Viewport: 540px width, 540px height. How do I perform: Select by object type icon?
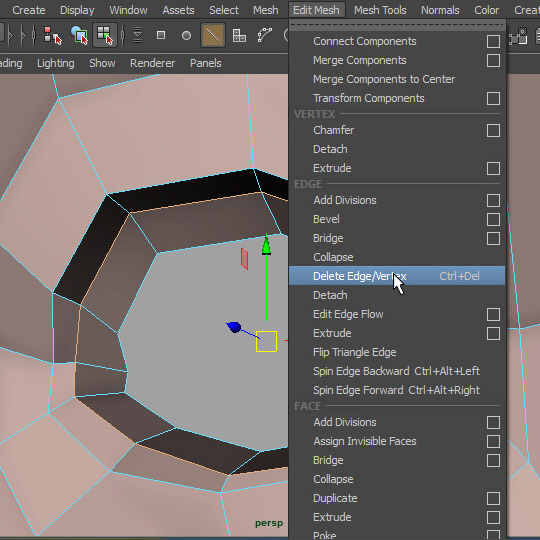pyautogui.click(x=79, y=35)
